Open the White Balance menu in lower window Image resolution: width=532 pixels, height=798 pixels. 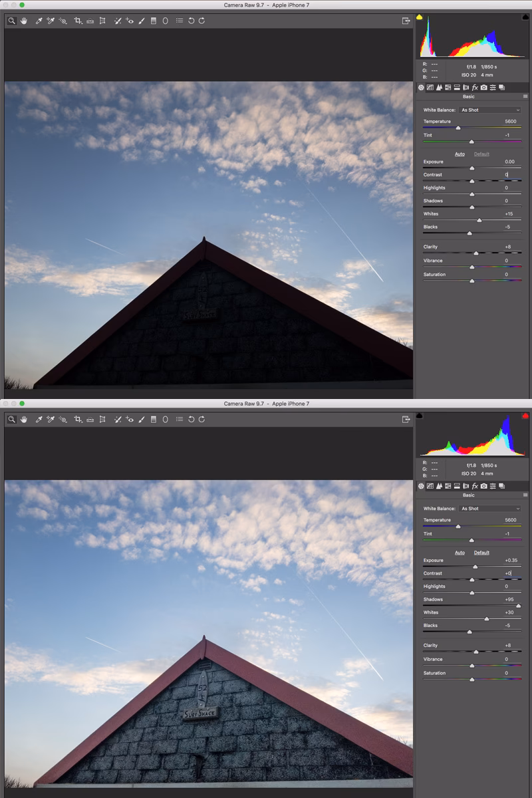[x=490, y=508]
